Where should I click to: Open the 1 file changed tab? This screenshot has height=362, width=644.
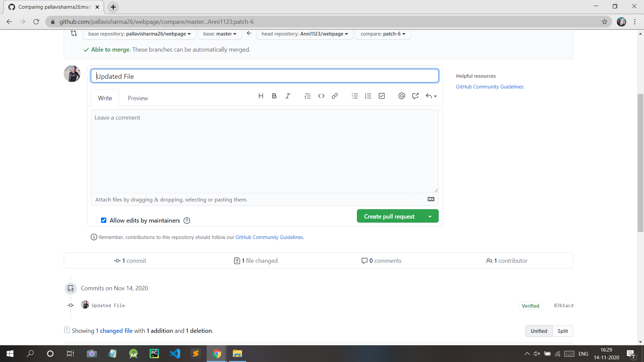point(256,260)
